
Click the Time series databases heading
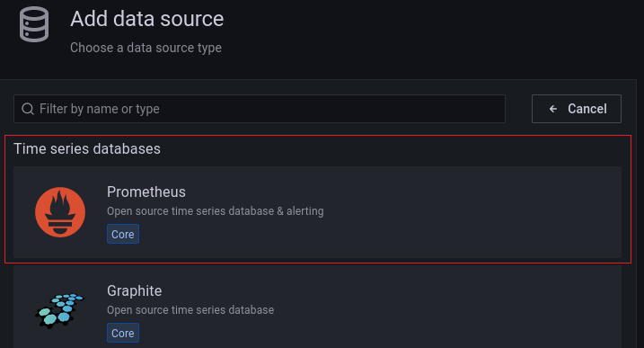click(87, 149)
